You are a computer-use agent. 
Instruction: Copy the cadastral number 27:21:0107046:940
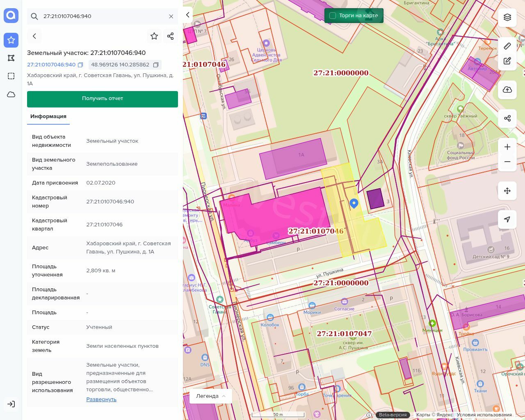coord(80,65)
